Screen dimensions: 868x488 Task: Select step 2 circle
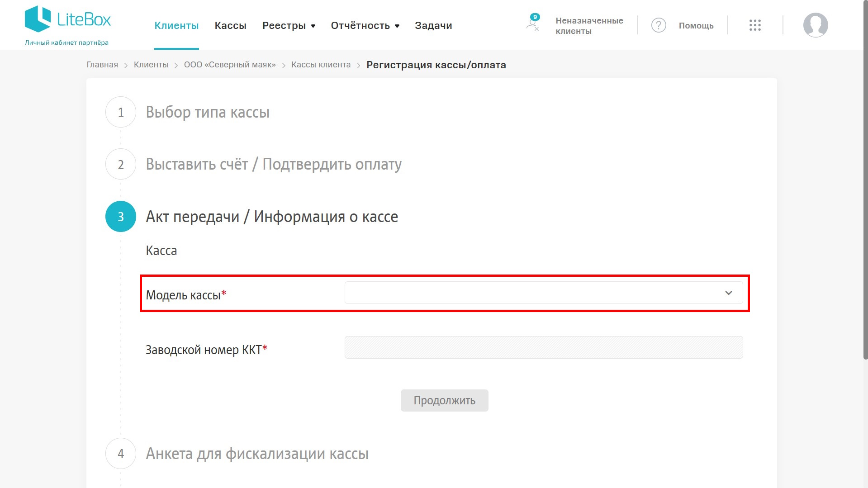pos(121,164)
